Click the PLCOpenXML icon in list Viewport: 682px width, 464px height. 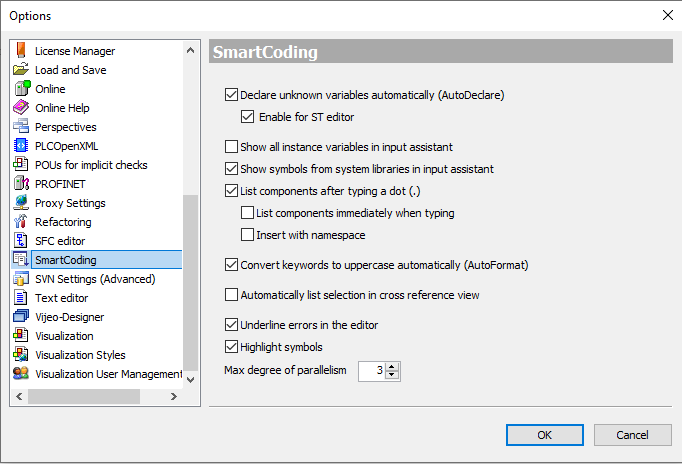pos(21,146)
